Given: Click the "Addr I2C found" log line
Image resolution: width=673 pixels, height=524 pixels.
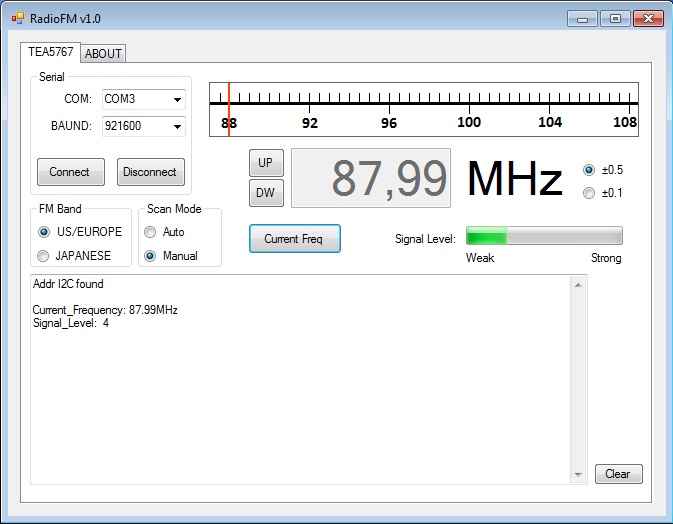Looking at the screenshot, I should pos(68,284).
